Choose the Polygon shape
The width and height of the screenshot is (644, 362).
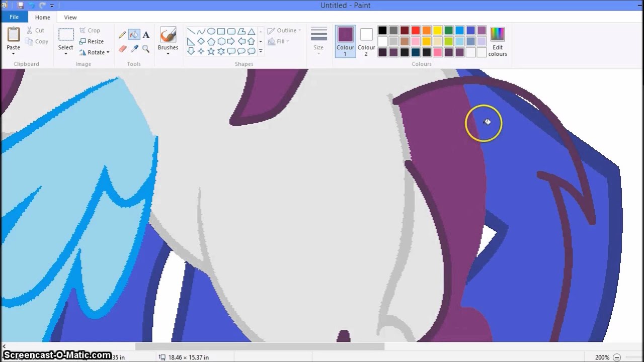[242, 31]
